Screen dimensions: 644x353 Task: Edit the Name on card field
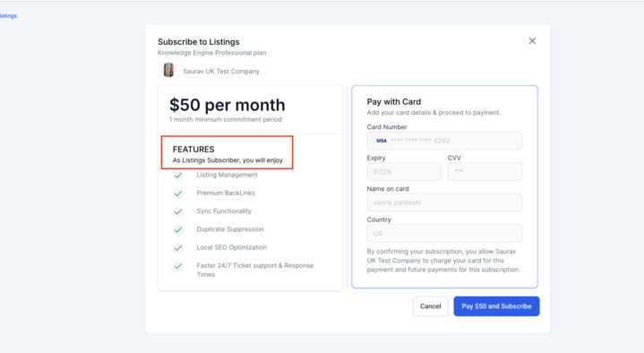point(444,202)
